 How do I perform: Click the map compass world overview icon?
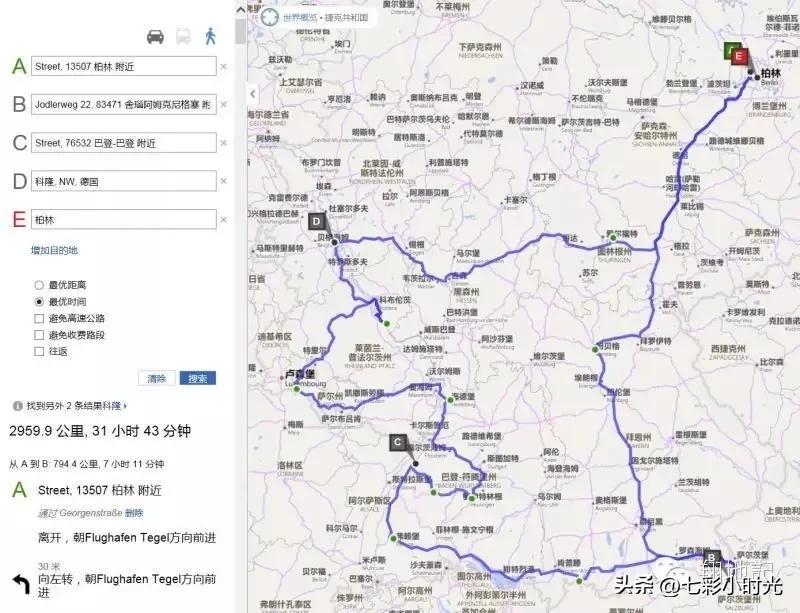pyautogui.click(x=269, y=17)
